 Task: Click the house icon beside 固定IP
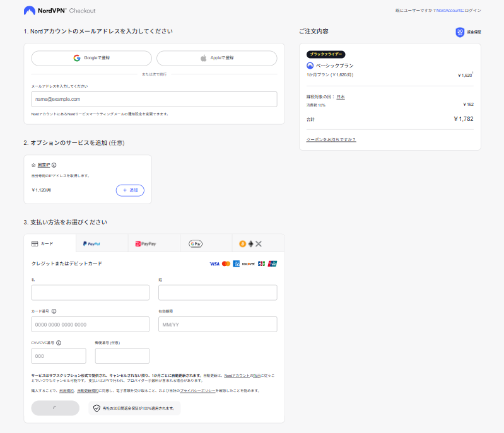point(33,165)
